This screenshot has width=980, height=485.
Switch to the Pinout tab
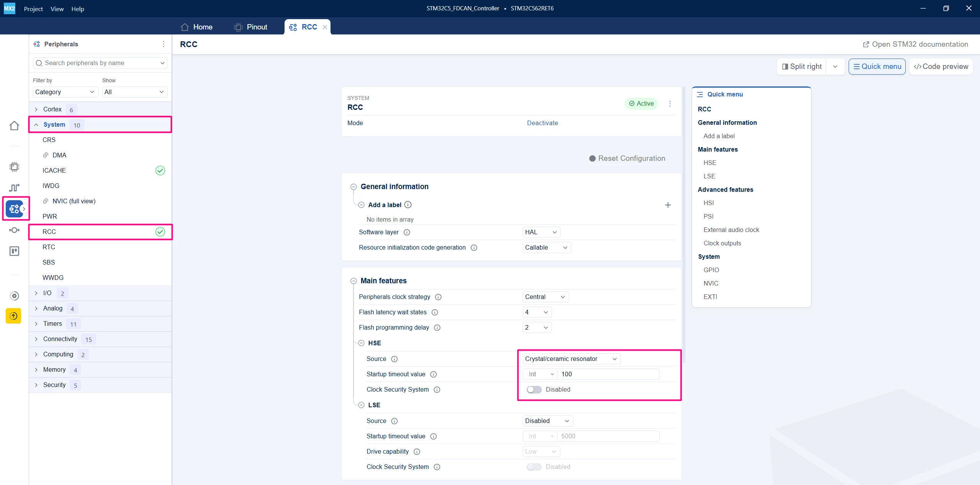(x=251, y=27)
